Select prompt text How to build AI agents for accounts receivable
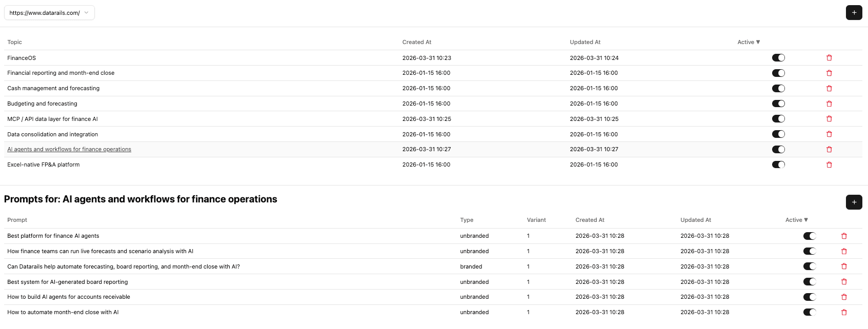868x329 pixels. click(x=69, y=297)
